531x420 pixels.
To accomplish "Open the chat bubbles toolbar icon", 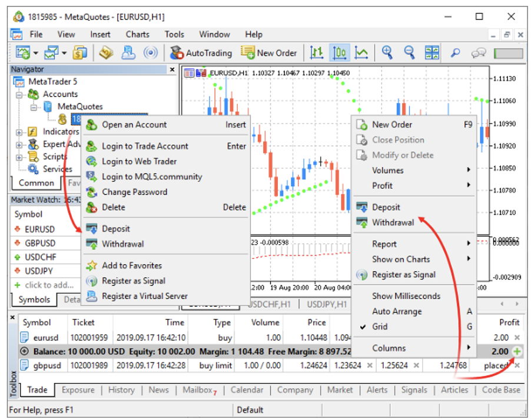I will click(x=479, y=53).
